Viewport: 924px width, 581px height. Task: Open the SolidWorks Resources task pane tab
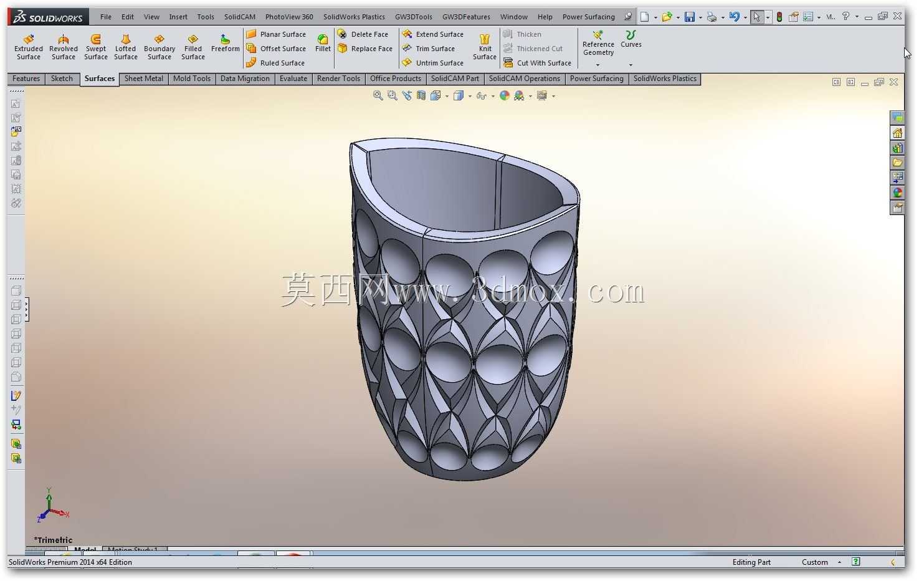coord(898,133)
